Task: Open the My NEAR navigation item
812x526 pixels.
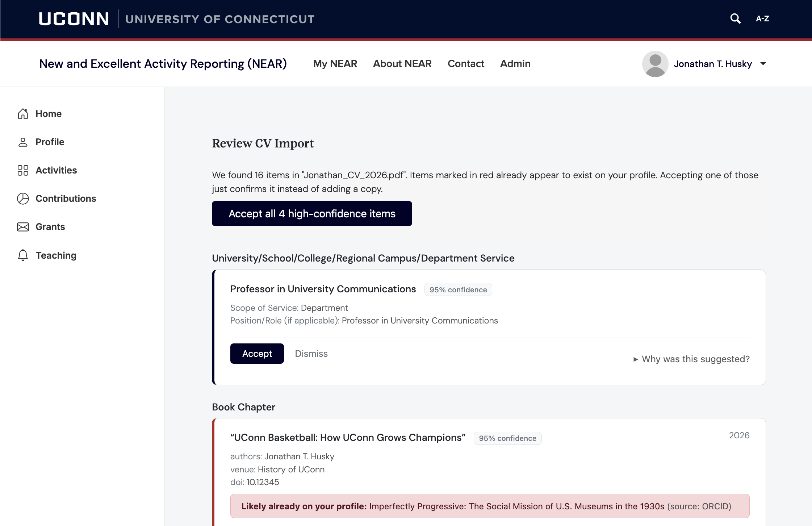Action: click(x=335, y=64)
